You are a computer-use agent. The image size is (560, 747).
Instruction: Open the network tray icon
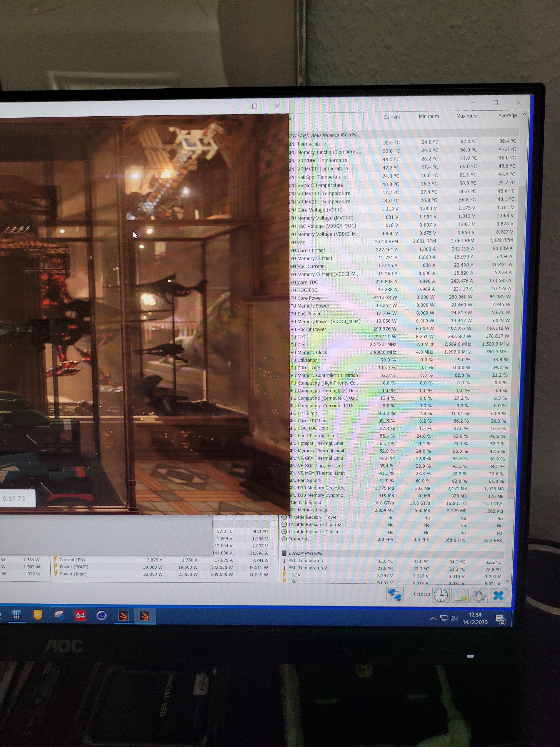coord(444,618)
